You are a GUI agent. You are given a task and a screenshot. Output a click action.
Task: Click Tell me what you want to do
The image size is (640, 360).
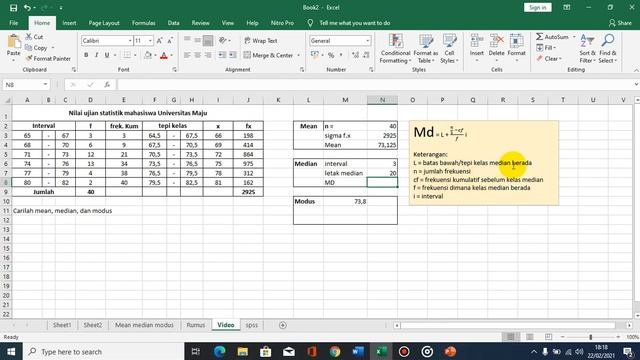pos(354,23)
